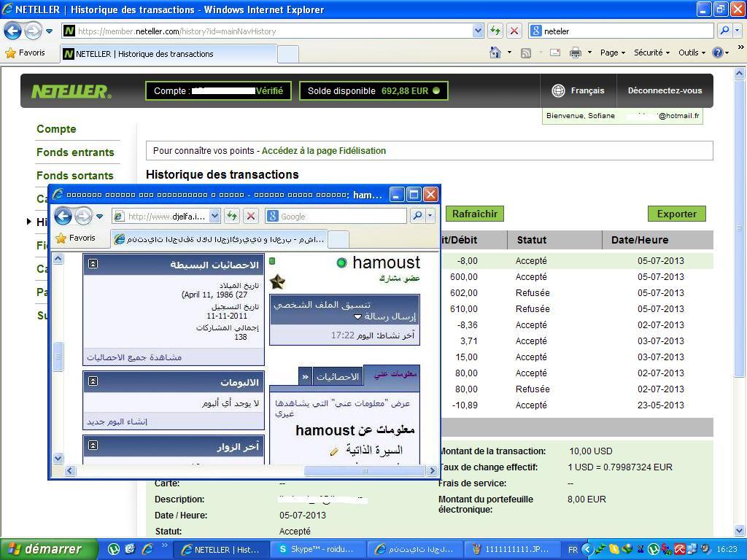Viewport: 747px width, 560px height.
Task: Click the globe language icon on NETELLER
Action: point(558,90)
